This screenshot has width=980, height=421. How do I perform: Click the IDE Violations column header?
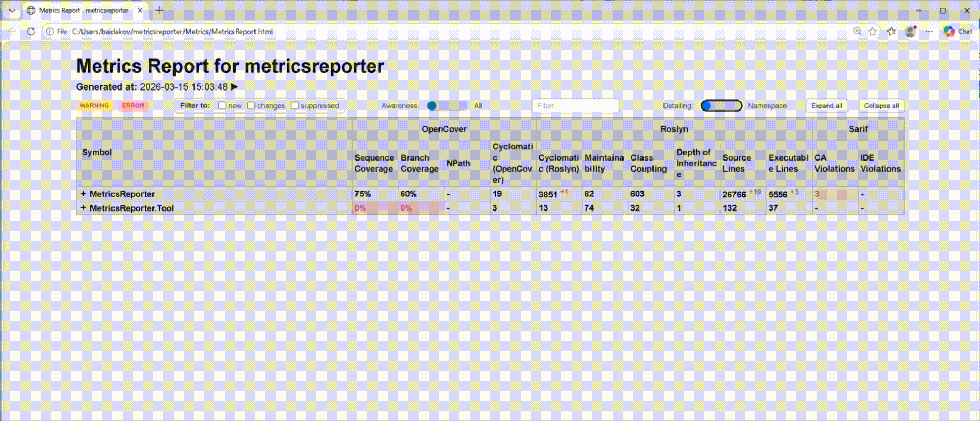881,163
